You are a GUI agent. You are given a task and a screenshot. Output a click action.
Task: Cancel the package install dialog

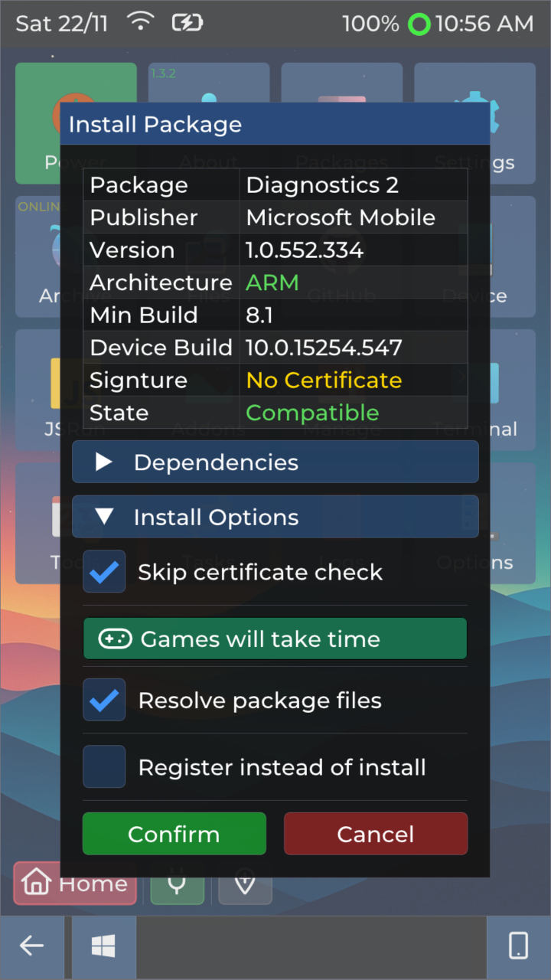376,834
